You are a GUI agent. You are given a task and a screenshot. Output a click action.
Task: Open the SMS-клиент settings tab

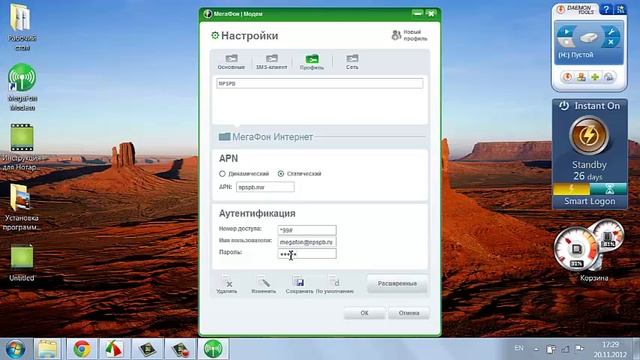pos(271,62)
